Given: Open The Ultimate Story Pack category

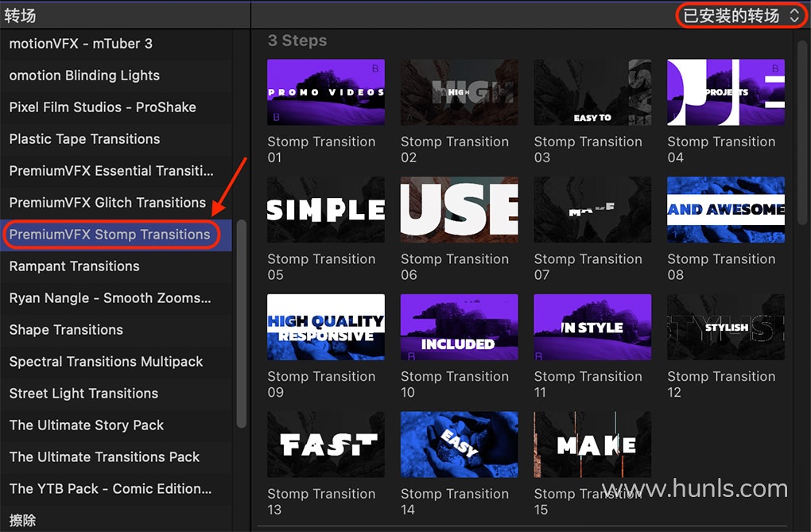Looking at the screenshot, I should click(86, 425).
